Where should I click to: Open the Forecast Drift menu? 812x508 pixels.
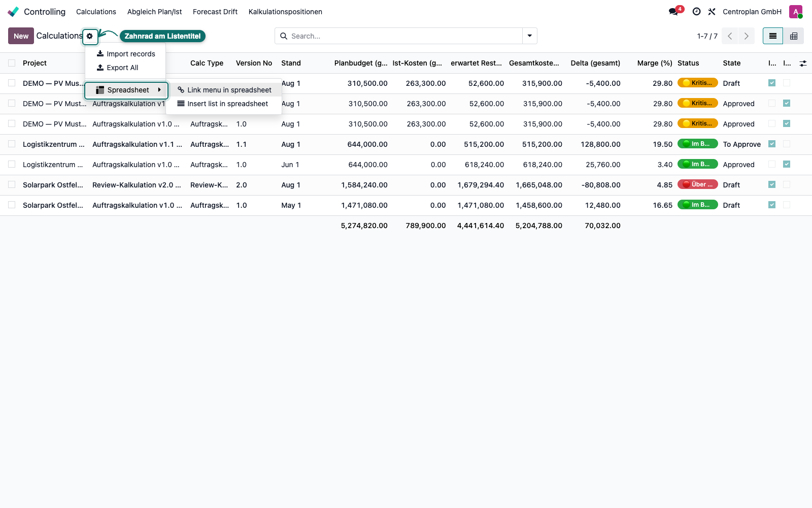(215, 12)
